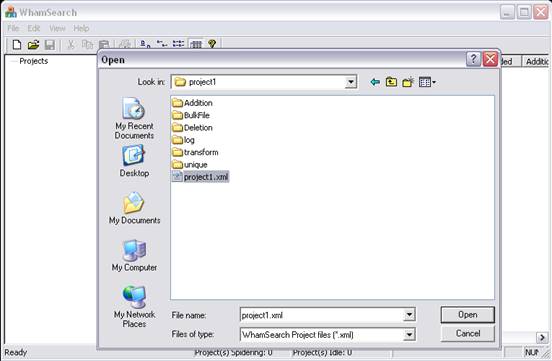Expand the File name dropdown arrow
Image resolution: width=552 pixels, height=361 pixels.
(409, 315)
